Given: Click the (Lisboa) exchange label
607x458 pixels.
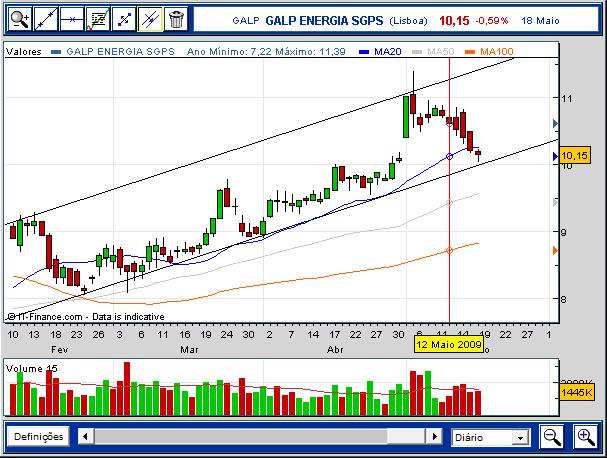Looking at the screenshot, I should [x=408, y=21].
